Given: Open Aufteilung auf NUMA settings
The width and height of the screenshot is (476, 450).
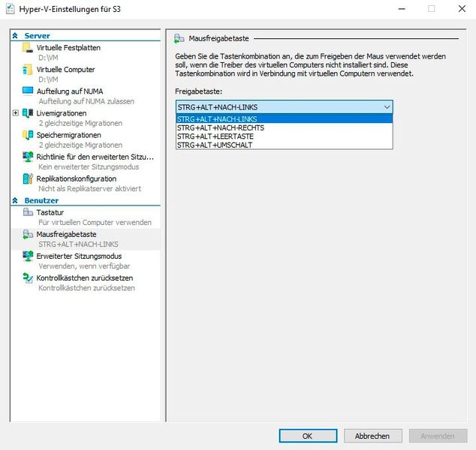Looking at the screenshot, I should click(x=70, y=91).
